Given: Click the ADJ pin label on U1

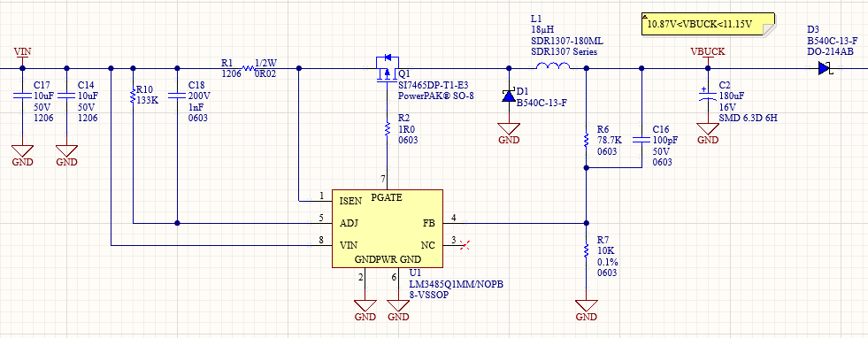Looking at the screenshot, I should click(349, 224).
